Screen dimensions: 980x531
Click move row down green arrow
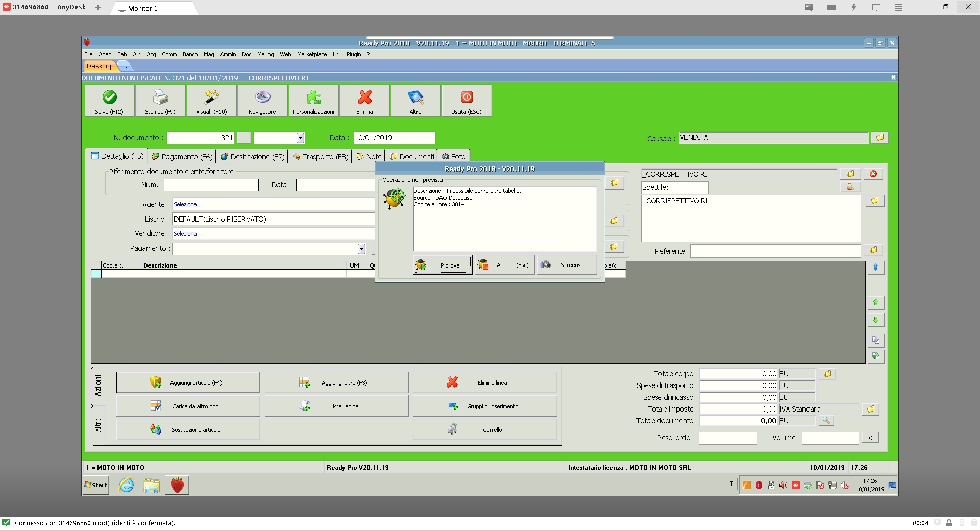[x=876, y=320]
